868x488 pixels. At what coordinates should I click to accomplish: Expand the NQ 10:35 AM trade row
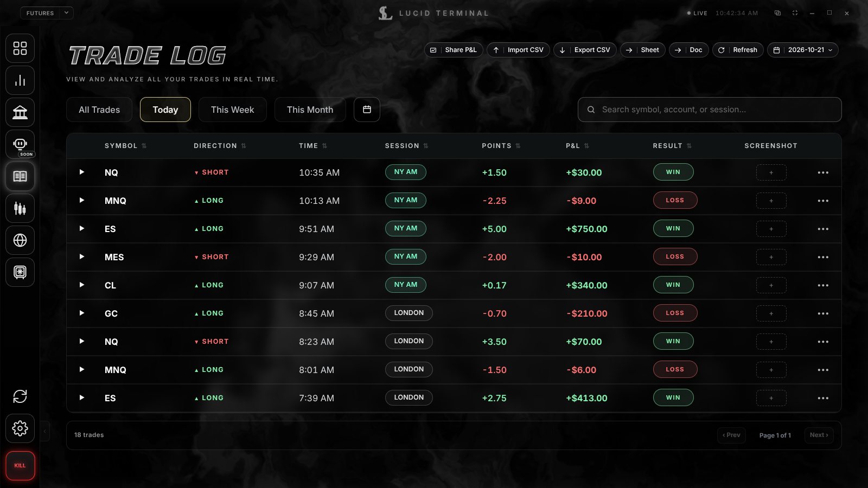[82, 172]
